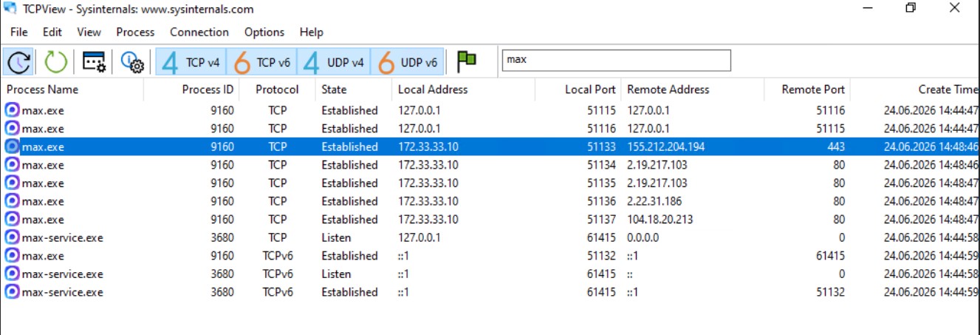The width and height of the screenshot is (980, 335).
Task: Toggle the TCP v4 filter
Action: pyautogui.click(x=191, y=63)
